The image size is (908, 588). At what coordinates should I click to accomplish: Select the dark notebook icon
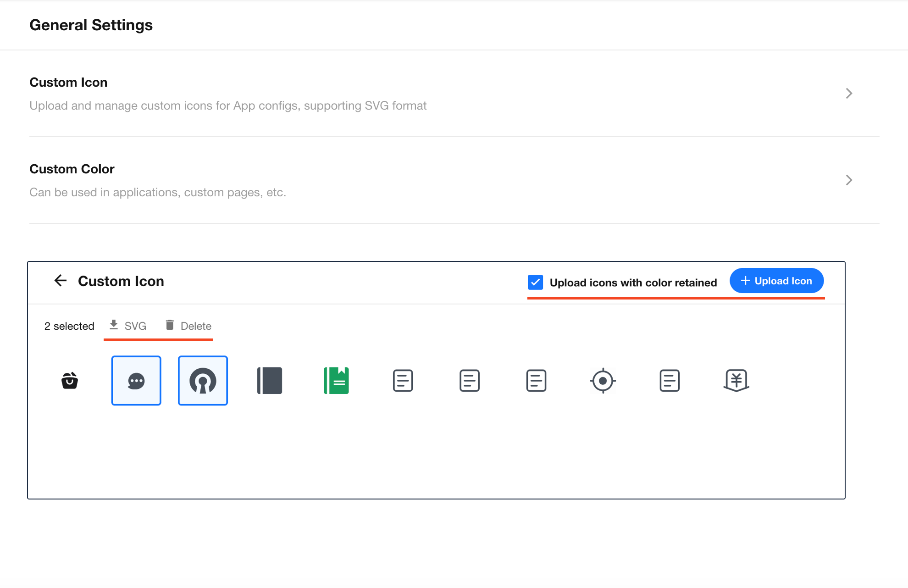270,381
